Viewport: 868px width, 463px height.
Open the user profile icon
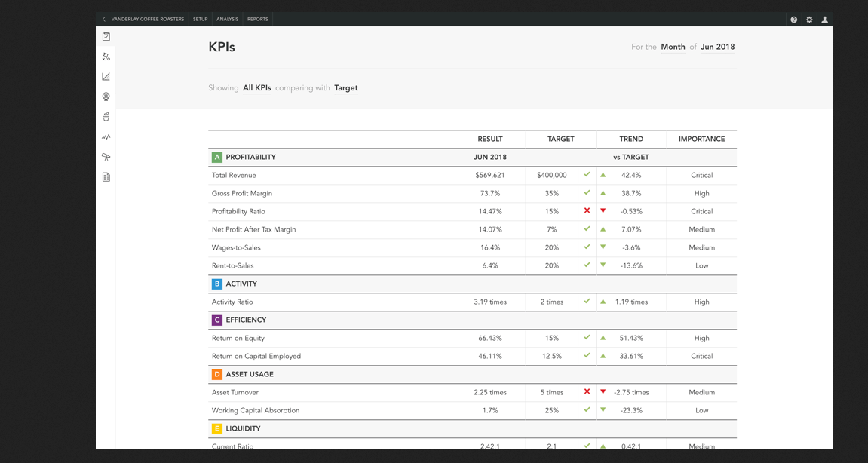pos(825,20)
